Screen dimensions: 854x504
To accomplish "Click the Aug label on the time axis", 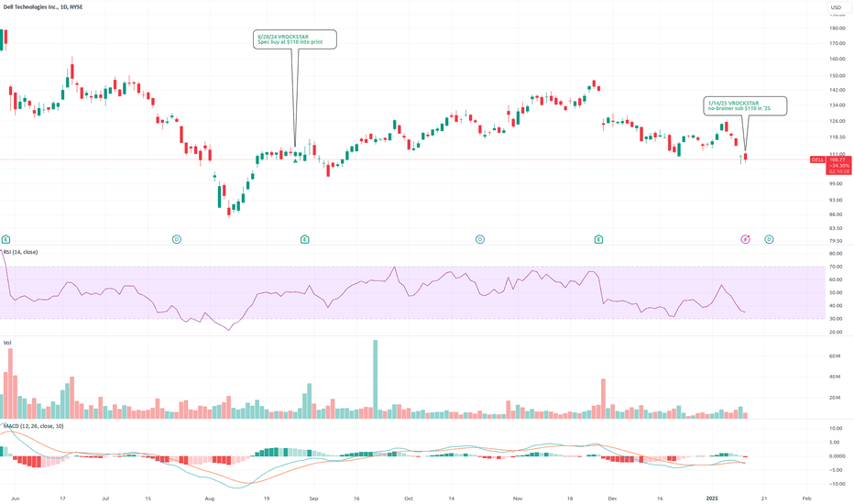I will 210,498.
